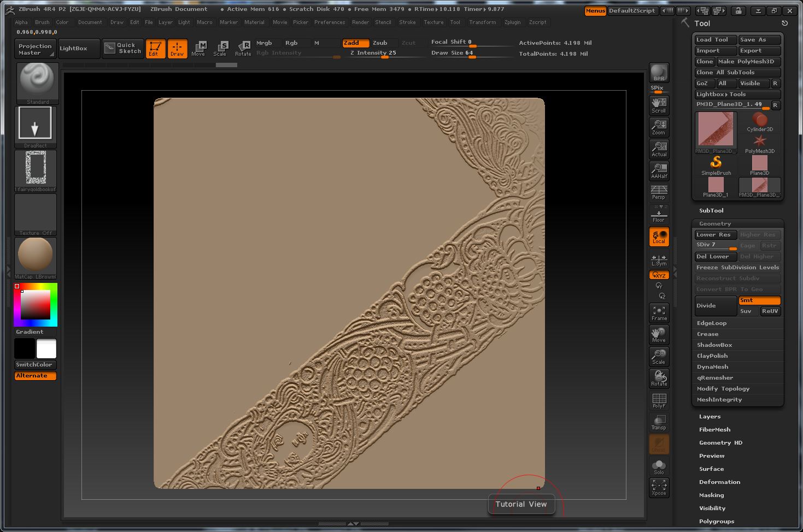Screen dimensions: 803x532
Task: Select Rotate mode in top shelf
Action: [243, 48]
